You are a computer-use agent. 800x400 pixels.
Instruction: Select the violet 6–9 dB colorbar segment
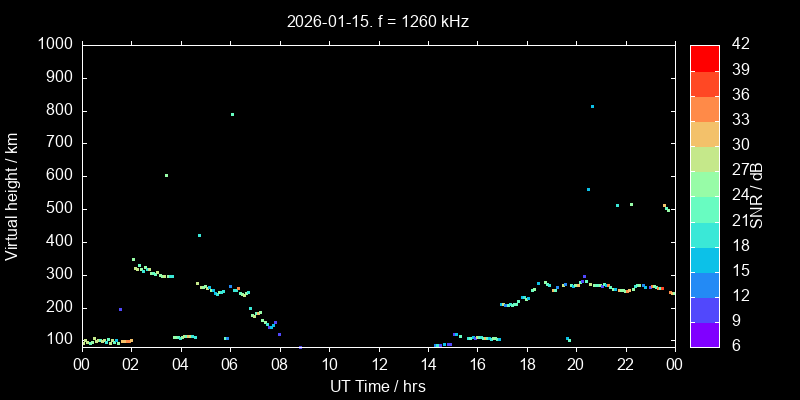704,335
